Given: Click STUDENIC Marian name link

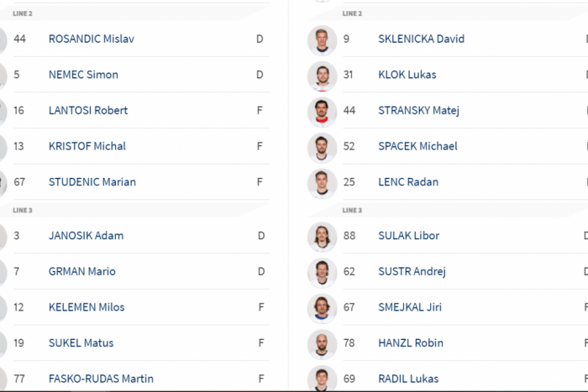Looking at the screenshot, I should [x=92, y=182].
